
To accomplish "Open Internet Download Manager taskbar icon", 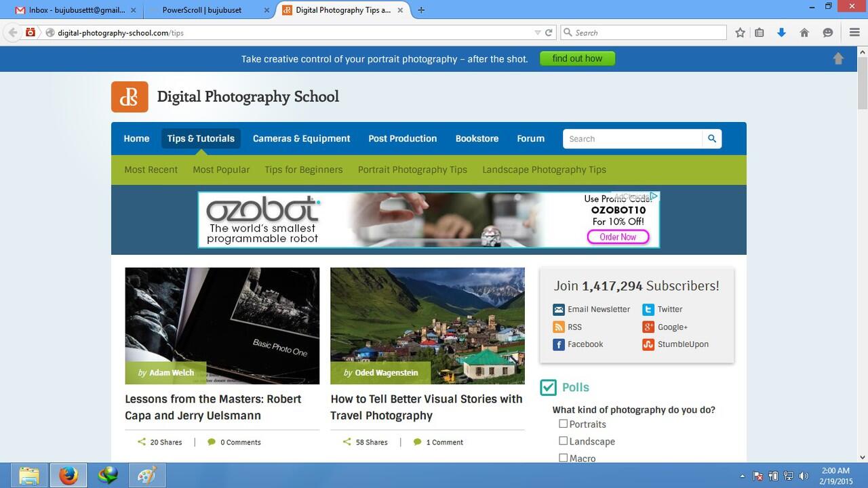I will point(108,476).
